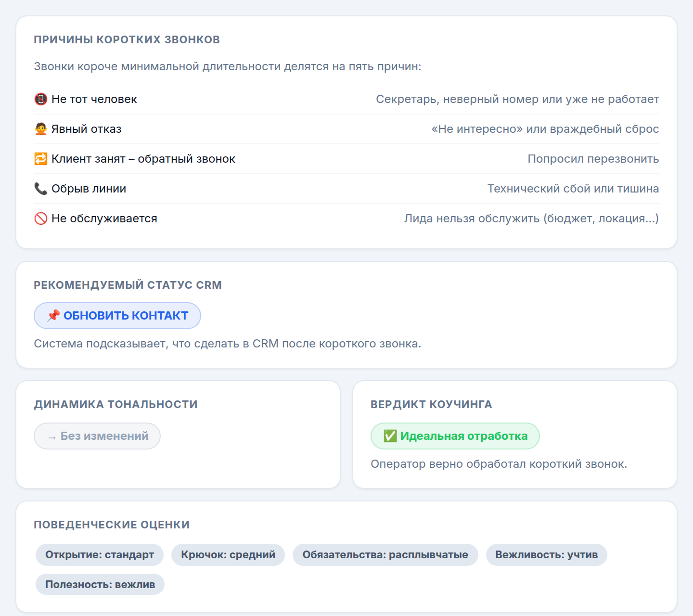This screenshot has height=616, width=693.
Task: Click the «Вежливость: учтив» tag
Action: (x=547, y=555)
